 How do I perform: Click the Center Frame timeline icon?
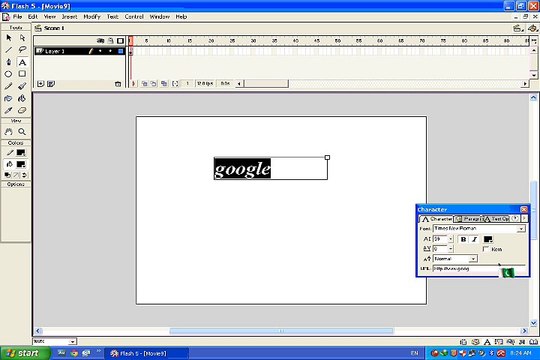point(134,83)
